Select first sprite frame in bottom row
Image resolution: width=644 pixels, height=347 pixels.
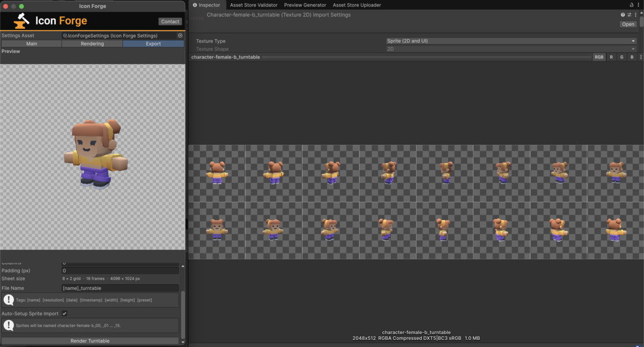pyautogui.click(x=217, y=230)
